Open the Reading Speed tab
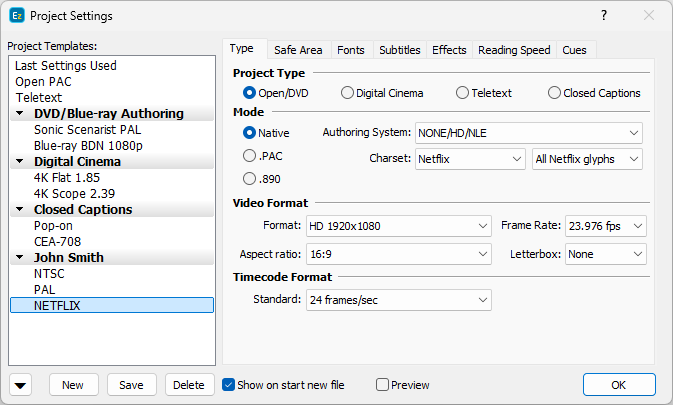 (x=514, y=50)
